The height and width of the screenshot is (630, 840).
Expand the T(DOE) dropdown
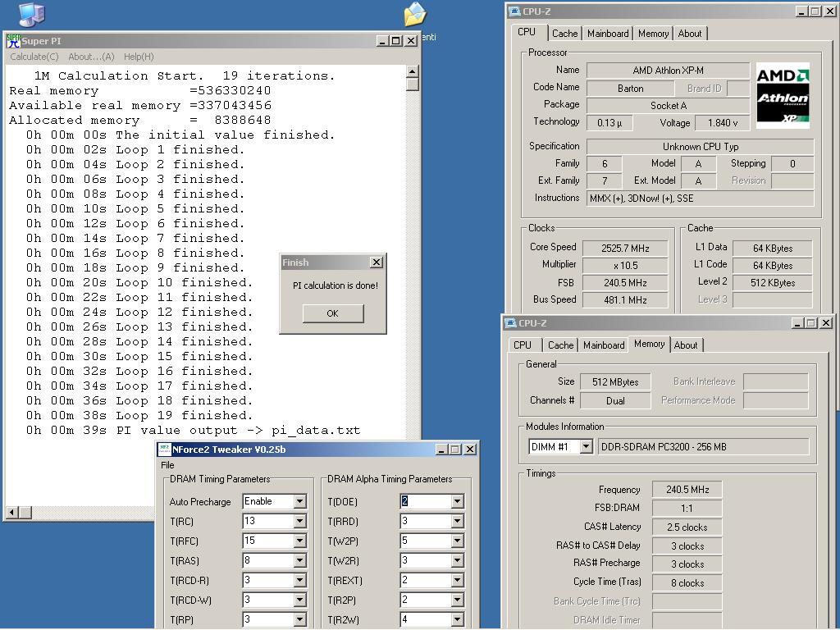[457, 501]
